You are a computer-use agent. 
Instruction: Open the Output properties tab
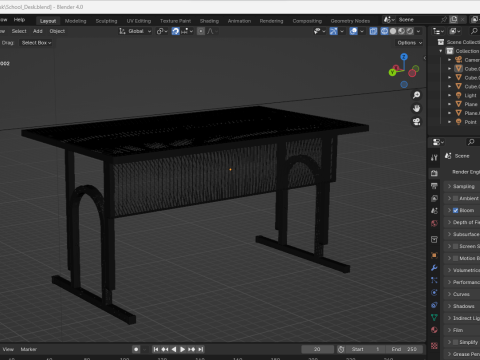(x=434, y=186)
